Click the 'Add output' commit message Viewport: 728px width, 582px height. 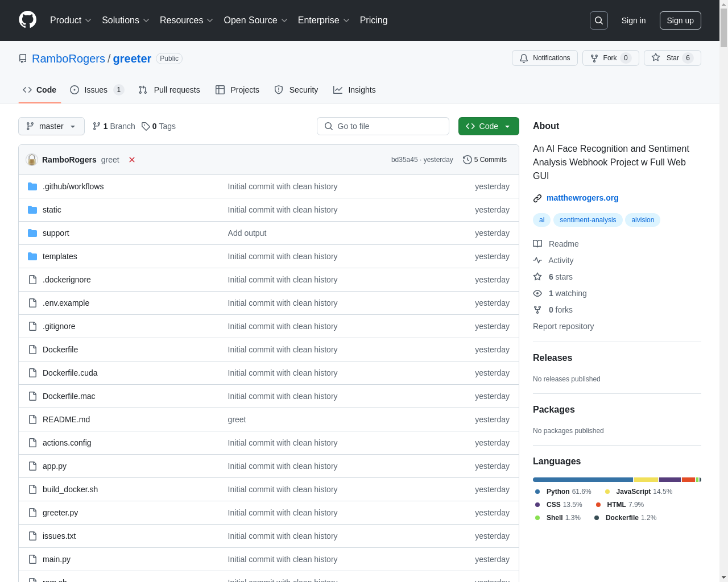click(247, 233)
